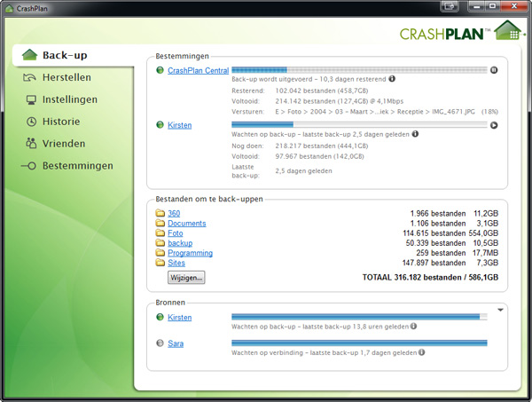Image resolution: width=532 pixels, height=402 pixels.
Task: Click the CrashPlan Central progress bar
Action: (359, 70)
